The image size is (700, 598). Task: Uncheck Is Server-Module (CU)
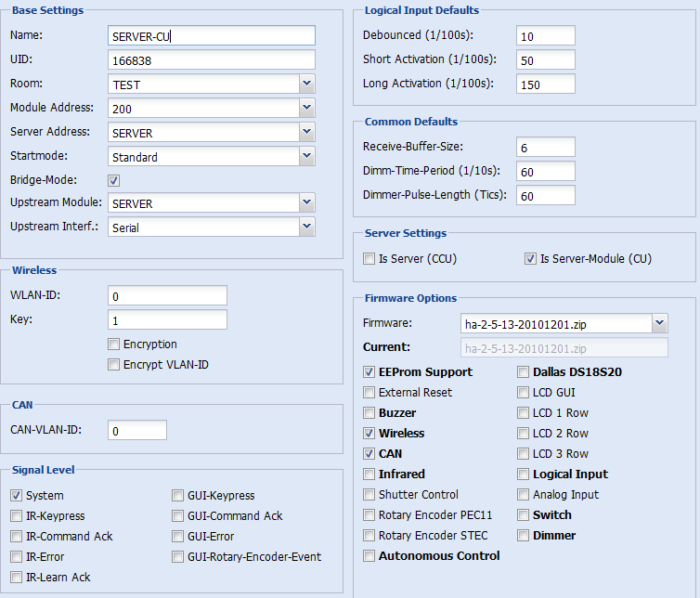click(x=530, y=258)
